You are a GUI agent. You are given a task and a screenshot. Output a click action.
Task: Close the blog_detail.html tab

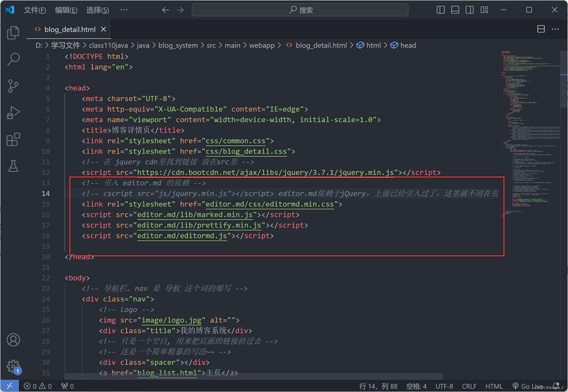[x=103, y=29]
